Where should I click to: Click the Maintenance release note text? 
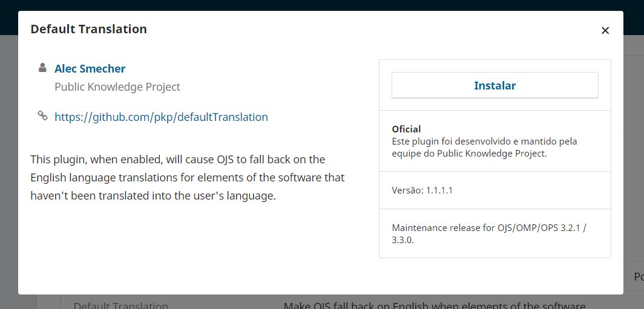coord(489,234)
